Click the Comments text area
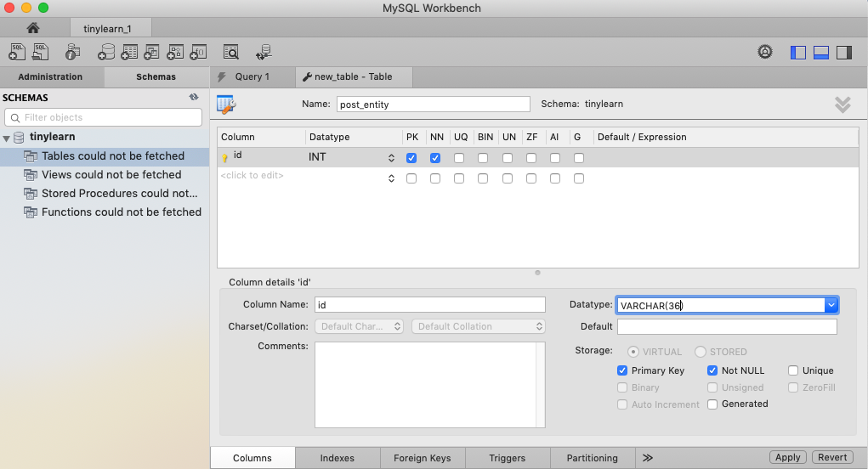This screenshot has height=469, width=868. 430,384
